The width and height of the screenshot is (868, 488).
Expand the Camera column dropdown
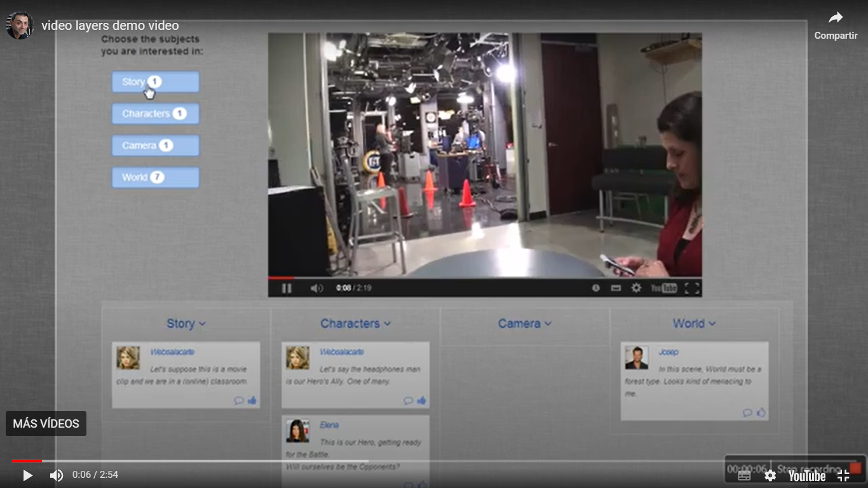click(x=525, y=323)
